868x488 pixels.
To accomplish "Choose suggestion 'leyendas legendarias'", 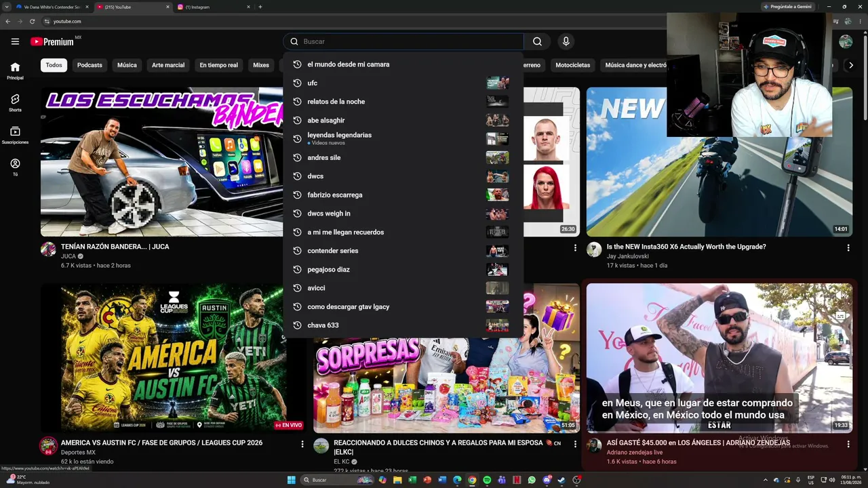I will click(x=403, y=139).
